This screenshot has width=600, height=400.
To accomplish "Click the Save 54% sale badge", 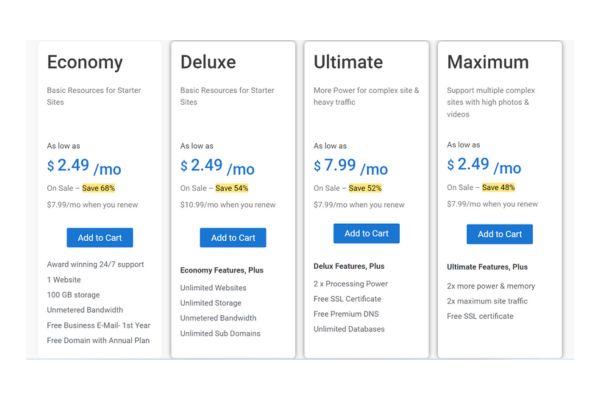I will (232, 188).
